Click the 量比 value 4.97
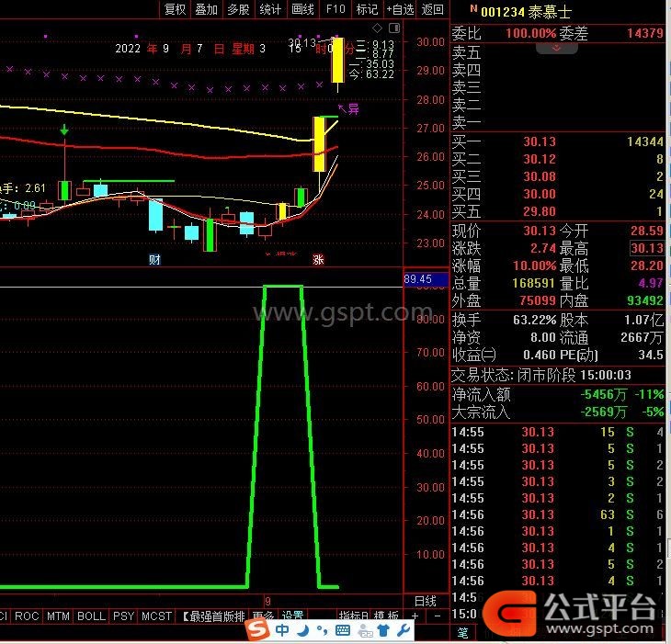This screenshot has height=644, width=671. pyautogui.click(x=651, y=283)
